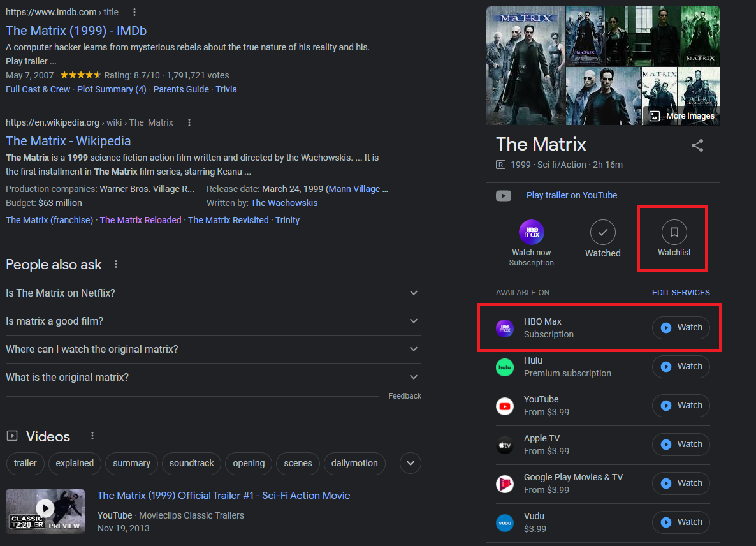Open Mann Village release date link

click(x=354, y=189)
